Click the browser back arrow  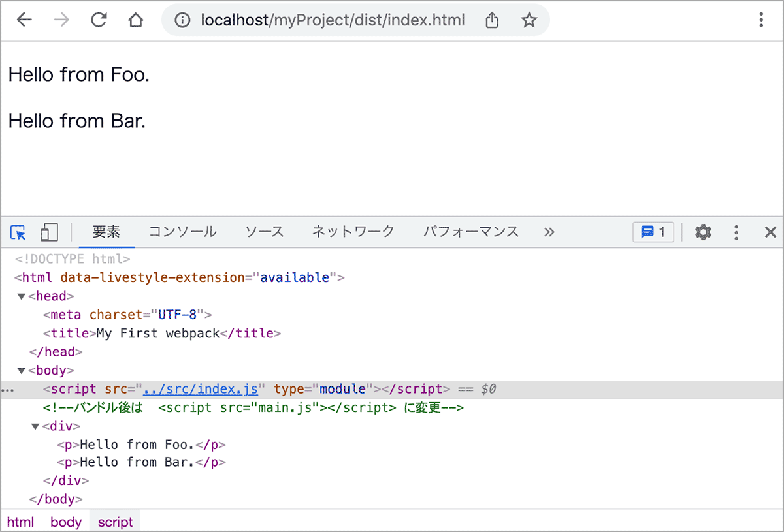pos(24,20)
